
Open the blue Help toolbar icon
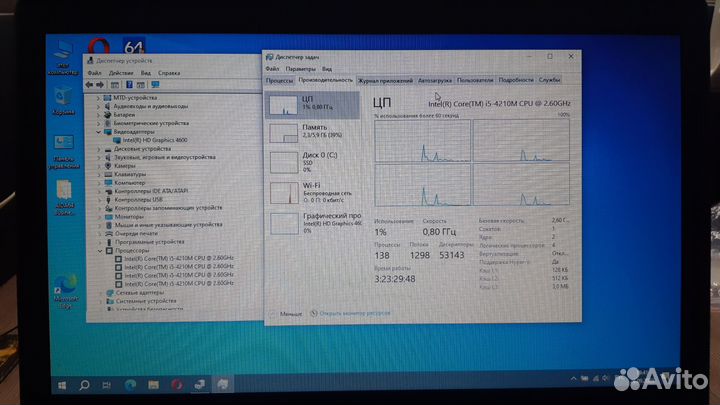point(129,85)
